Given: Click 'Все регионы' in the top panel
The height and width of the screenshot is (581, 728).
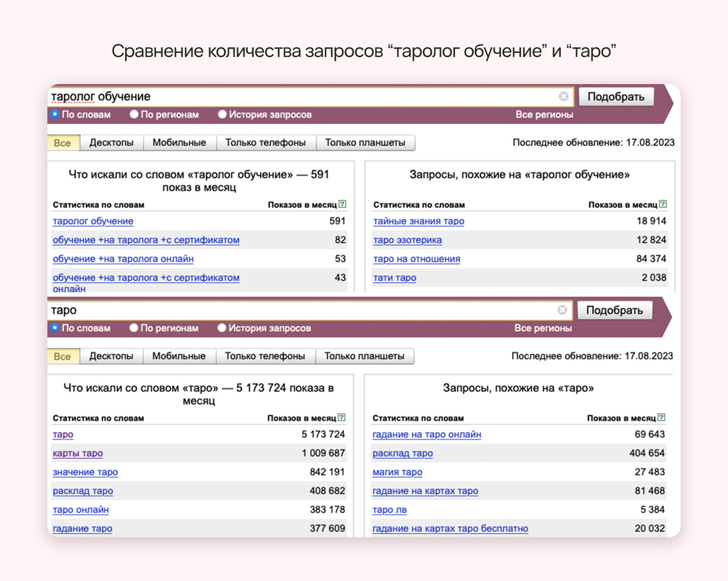Looking at the screenshot, I should point(544,115).
